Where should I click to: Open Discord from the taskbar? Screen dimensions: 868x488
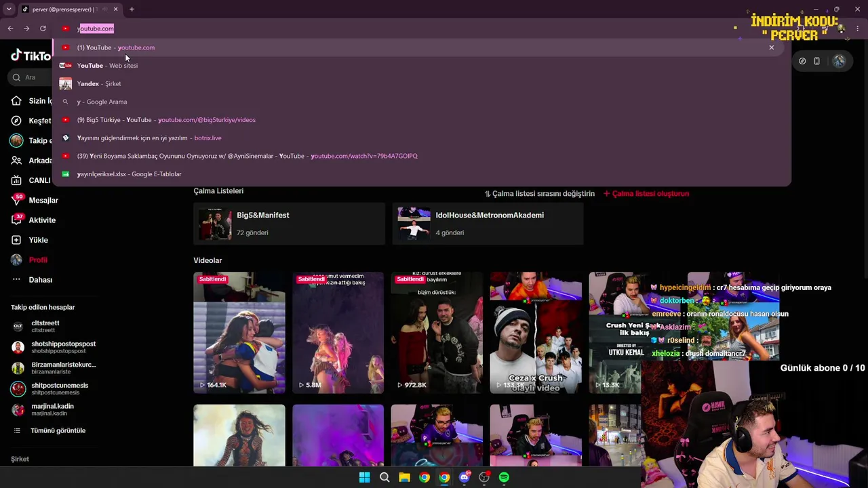[x=464, y=477]
